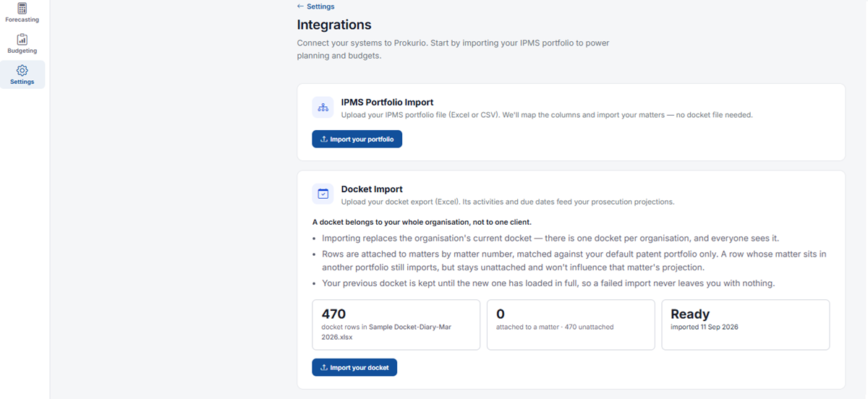Click the Integrations page heading
This screenshot has height=399, width=868.
point(334,25)
